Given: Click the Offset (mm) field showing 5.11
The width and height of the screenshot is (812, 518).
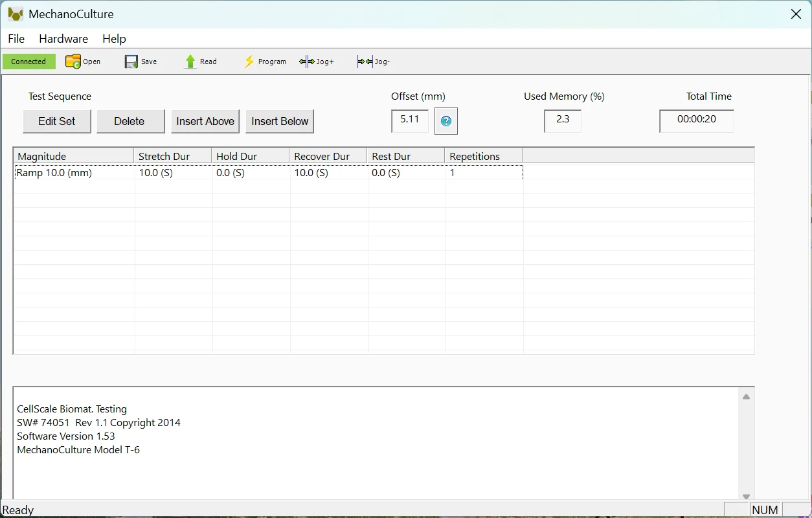Looking at the screenshot, I should click(410, 120).
